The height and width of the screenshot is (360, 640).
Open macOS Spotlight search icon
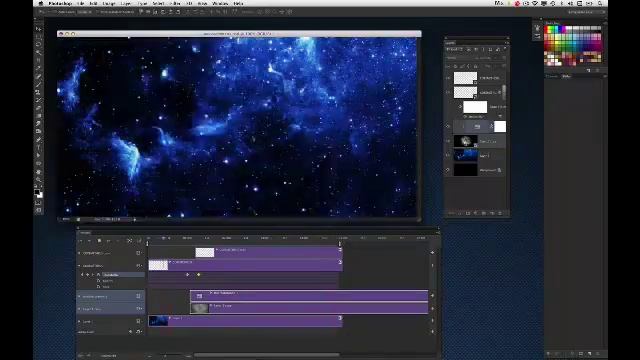tap(600, 3)
